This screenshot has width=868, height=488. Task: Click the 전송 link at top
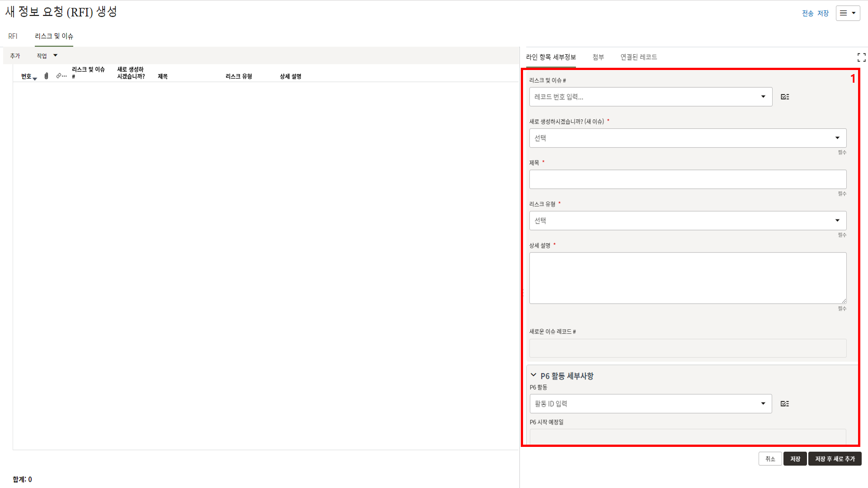click(x=807, y=13)
